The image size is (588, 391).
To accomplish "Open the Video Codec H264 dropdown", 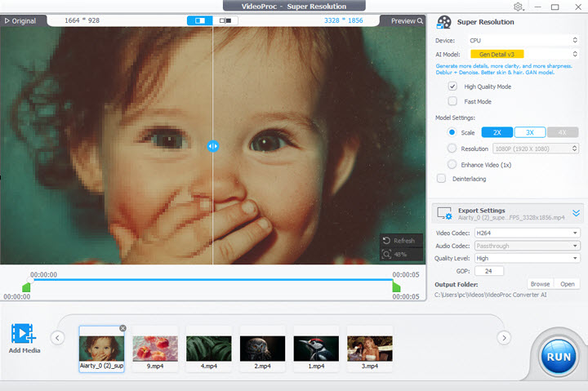I will (x=527, y=233).
